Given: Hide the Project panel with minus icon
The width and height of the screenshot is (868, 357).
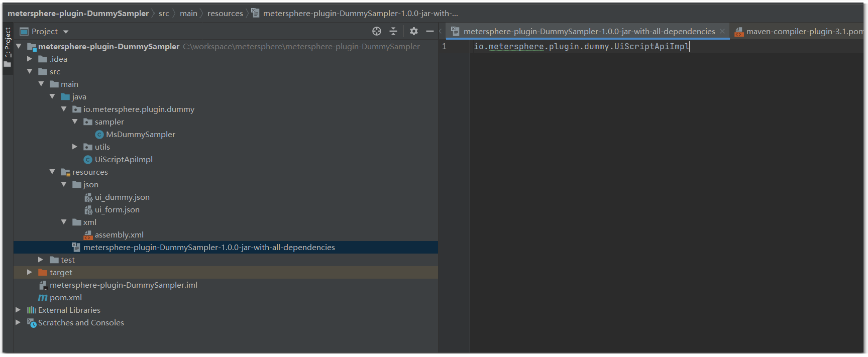Looking at the screenshot, I should [430, 31].
